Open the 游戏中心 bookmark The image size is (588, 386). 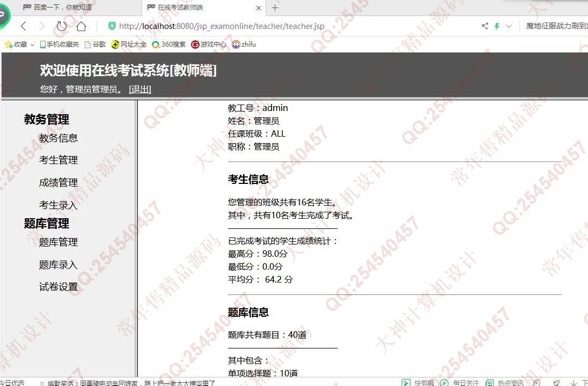[209, 44]
